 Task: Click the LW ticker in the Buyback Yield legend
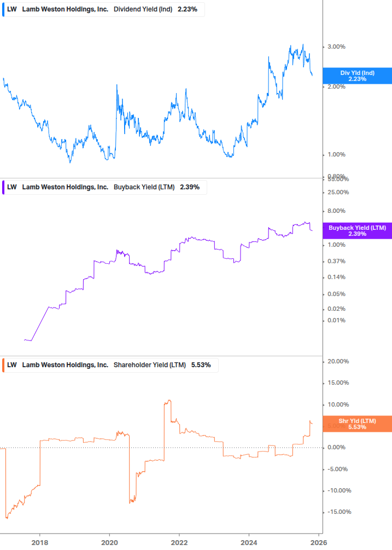(x=12, y=187)
